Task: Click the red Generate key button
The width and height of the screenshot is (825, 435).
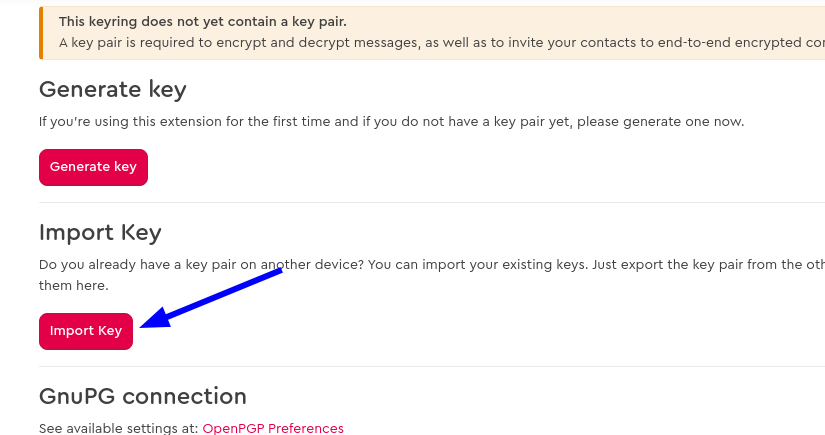Action: click(x=93, y=167)
